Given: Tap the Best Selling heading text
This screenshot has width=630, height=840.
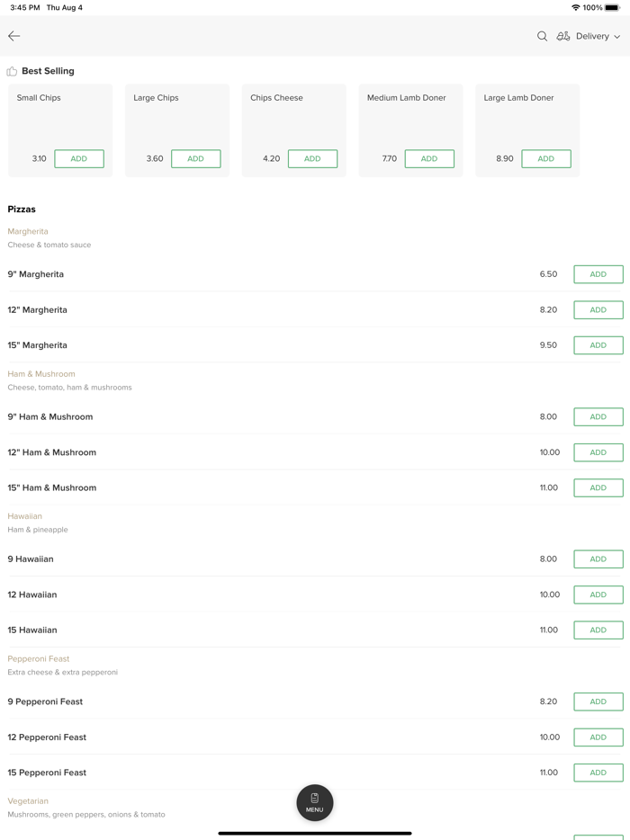Looking at the screenshot, I should click(49, 71).
